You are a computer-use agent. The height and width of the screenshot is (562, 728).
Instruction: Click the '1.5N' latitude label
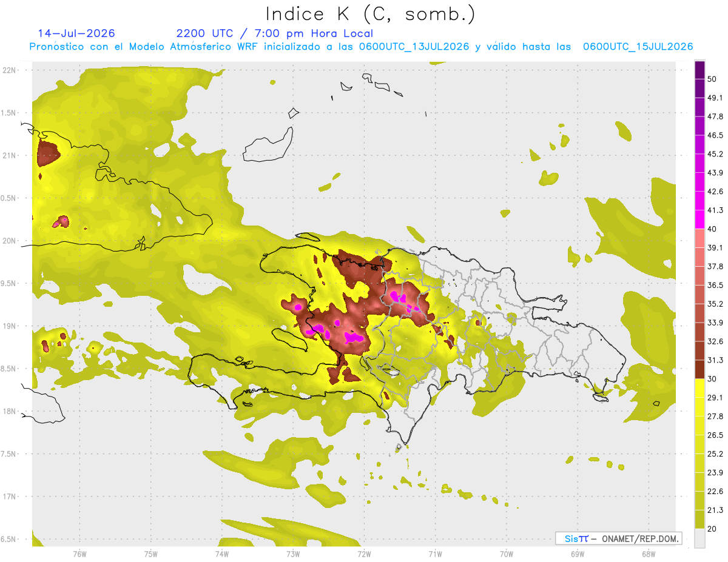click(x=9, y=113)
